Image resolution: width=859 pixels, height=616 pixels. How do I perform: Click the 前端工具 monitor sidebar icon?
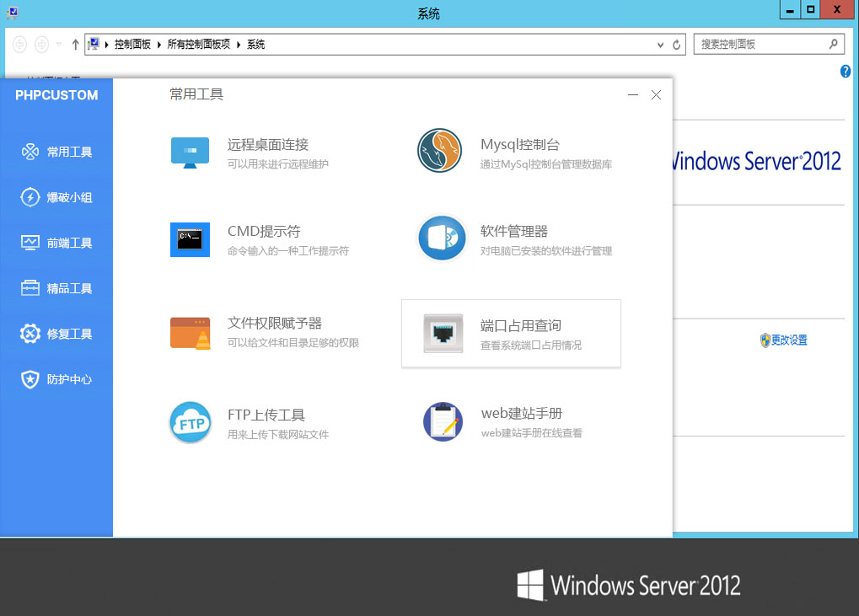coord(30,242)
